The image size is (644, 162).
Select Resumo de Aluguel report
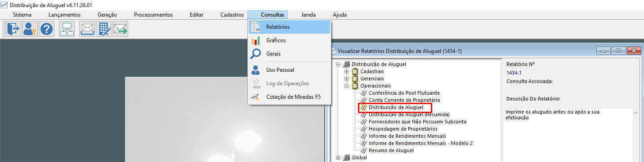tap(391, 150)
